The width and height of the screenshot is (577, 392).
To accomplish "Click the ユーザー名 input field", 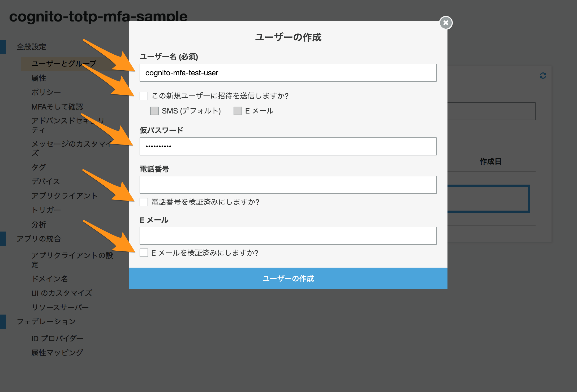I will coord(288,73).
